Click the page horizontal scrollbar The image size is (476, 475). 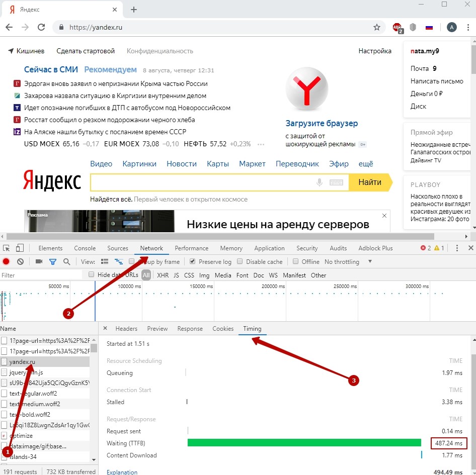[x=220, y=236]
